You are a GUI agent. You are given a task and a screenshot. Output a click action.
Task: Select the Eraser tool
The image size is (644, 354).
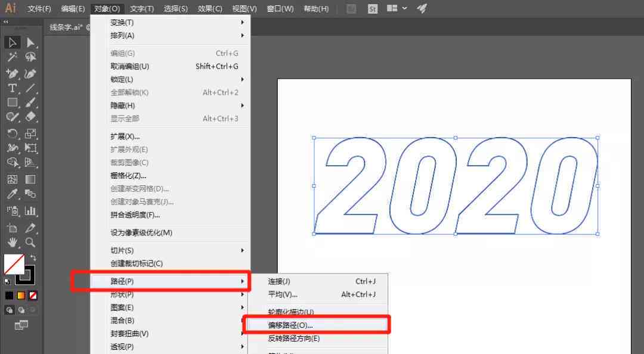coord(30,117)
